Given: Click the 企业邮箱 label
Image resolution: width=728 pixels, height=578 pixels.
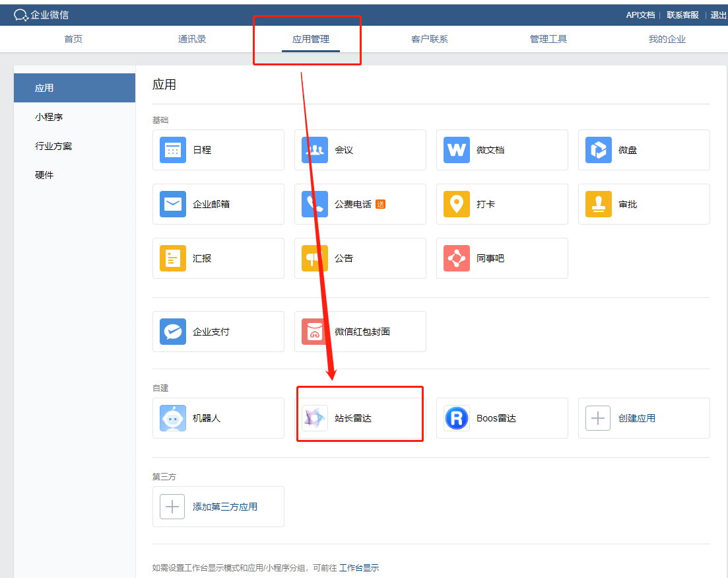Looking at the screenshot, I should point(211,204).
